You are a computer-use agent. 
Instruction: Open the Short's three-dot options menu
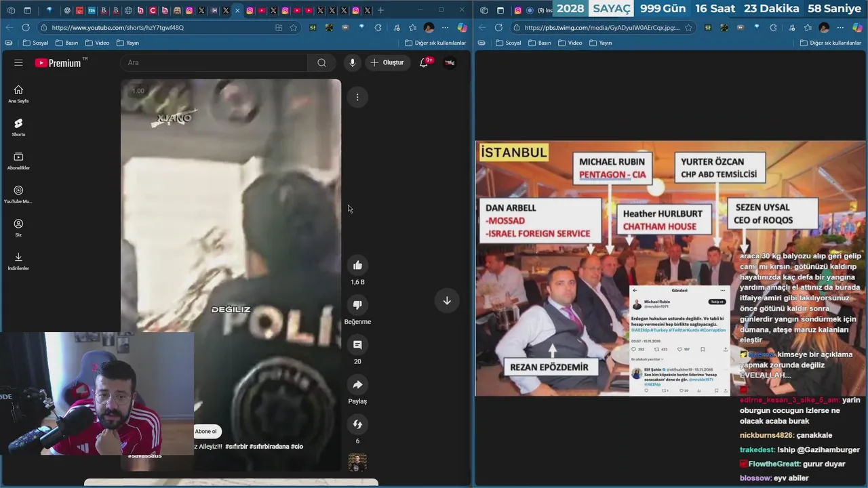[357, 97]
